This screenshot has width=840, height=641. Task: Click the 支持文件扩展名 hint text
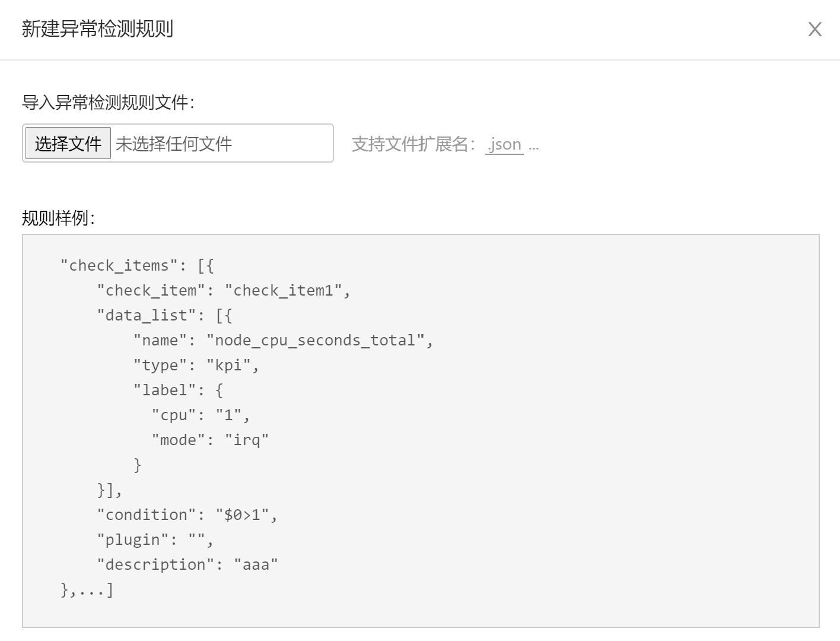[x=413, y=144]
